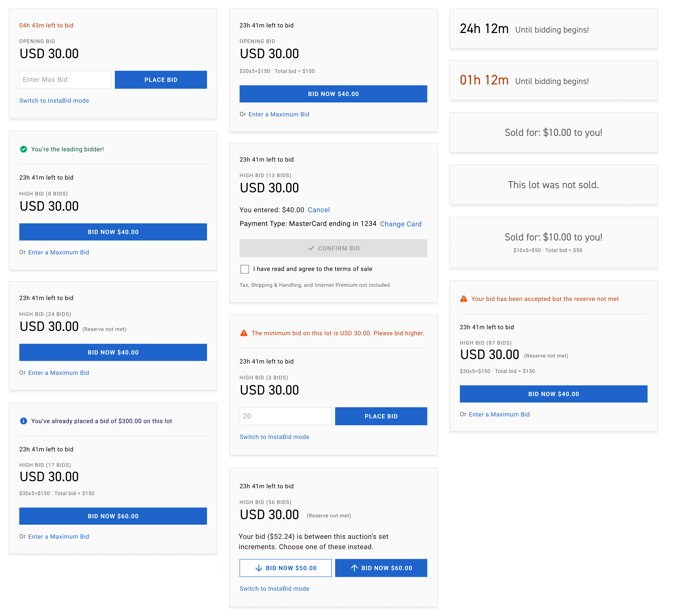Click the checkmark icon on Confirm Bid
684x616 pixels.
pos(311,248)
